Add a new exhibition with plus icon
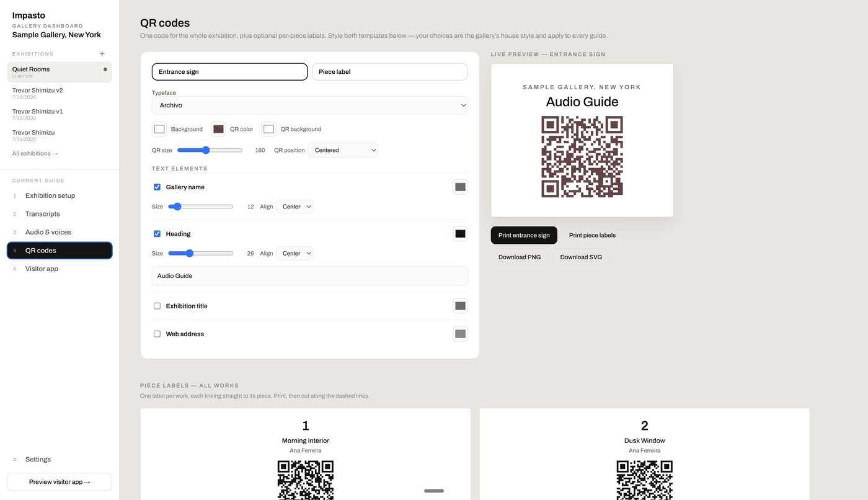Viewport: 868px width, 500px height. [102, 54]
